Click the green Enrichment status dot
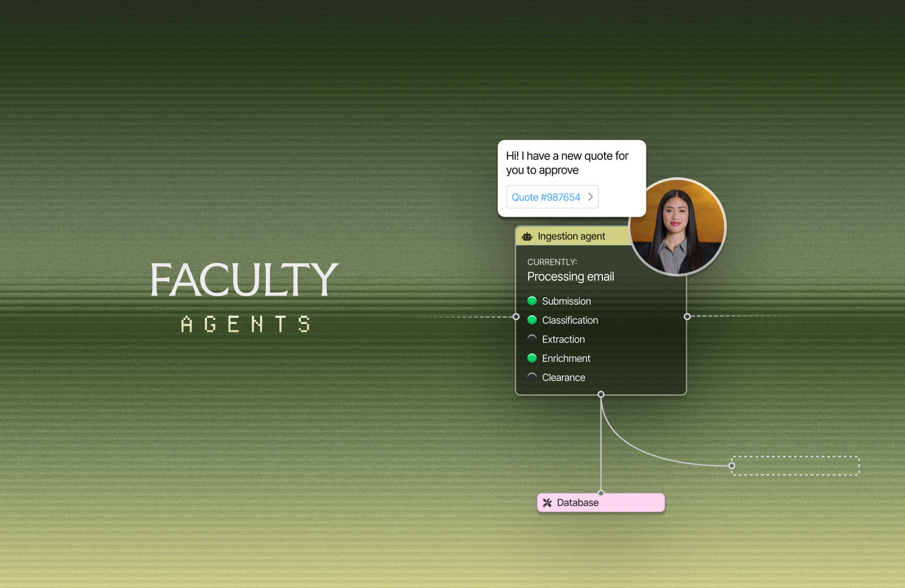 click(x=532, y=358)
